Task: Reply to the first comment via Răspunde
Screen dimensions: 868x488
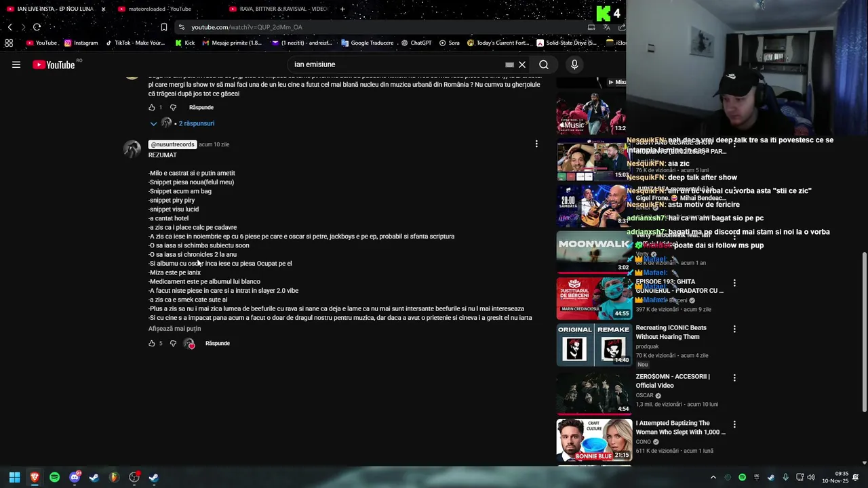Action: [201, 107]
